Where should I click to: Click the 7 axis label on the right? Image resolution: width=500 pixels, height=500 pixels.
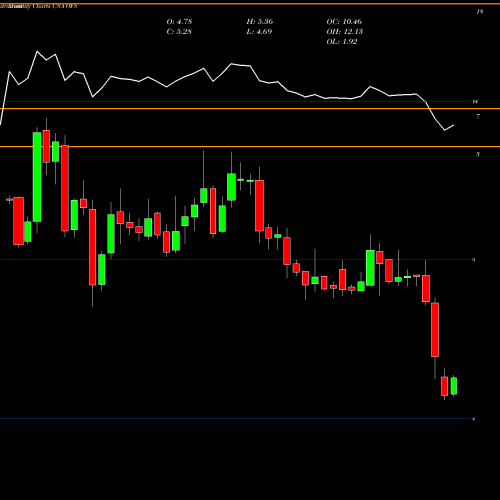point(478,116)
